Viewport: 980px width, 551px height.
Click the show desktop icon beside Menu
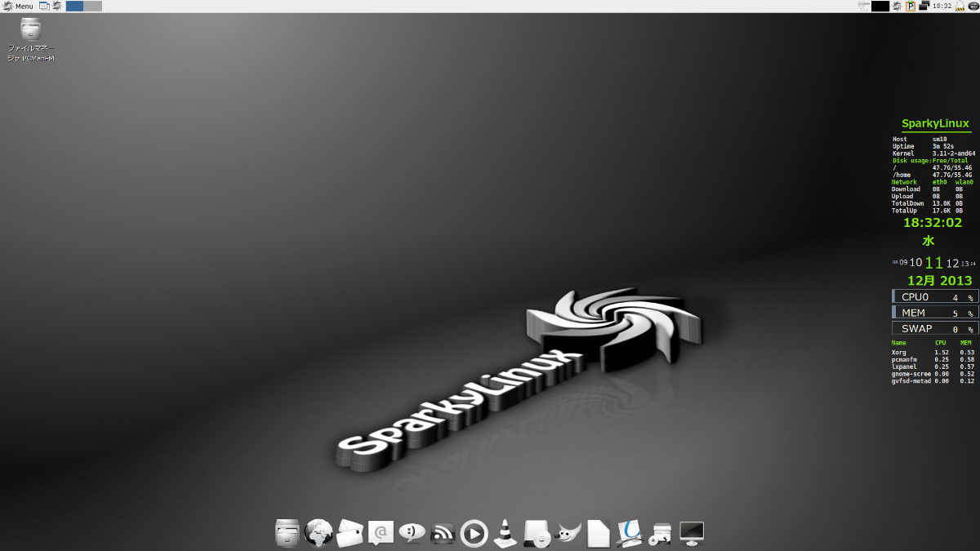coord(44,6)
